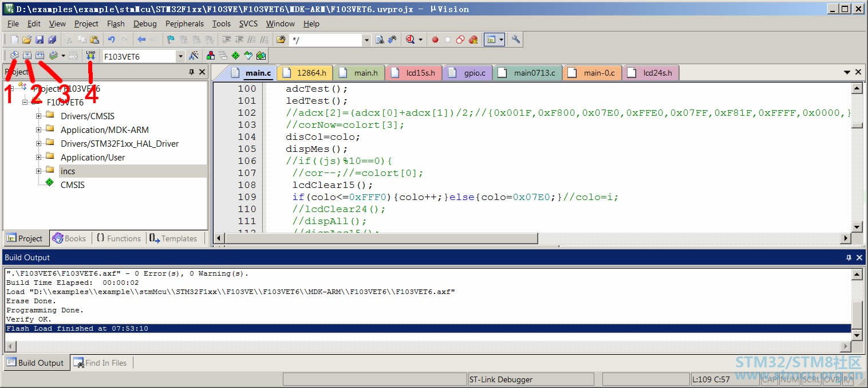
Task: Click the Rebuild all target files icon
Action: point(40,56)
